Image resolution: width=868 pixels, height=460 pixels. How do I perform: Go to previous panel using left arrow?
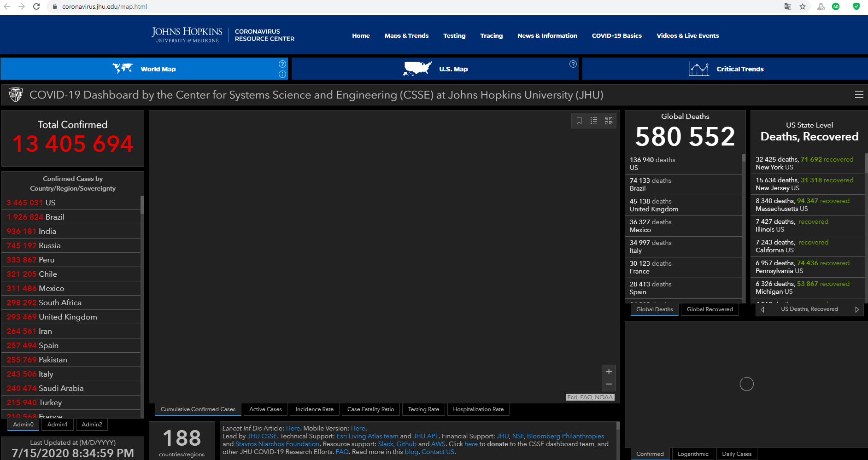tap(762, 309)
